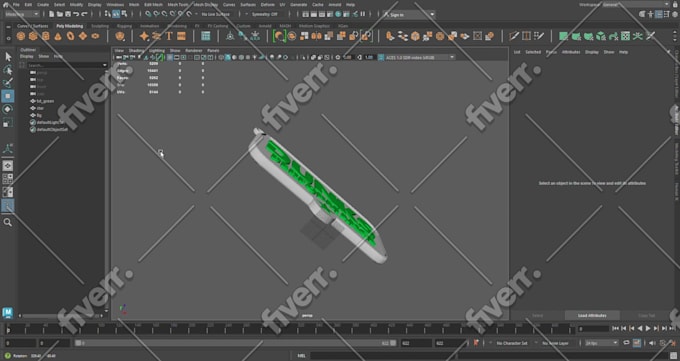The width and height of the screenshot is (680, 361).
Task: Expand the Outliner search options arrow
Action: [x=105, y=66]
